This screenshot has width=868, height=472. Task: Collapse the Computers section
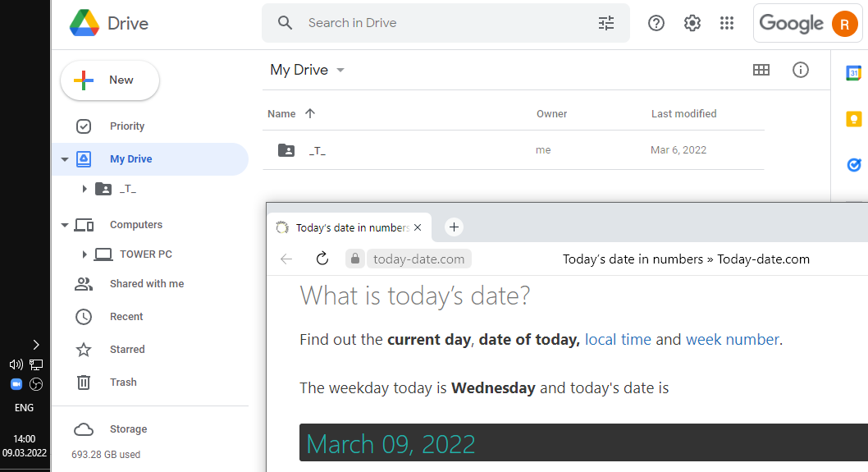pyautogui.click(x=65, y=225)
